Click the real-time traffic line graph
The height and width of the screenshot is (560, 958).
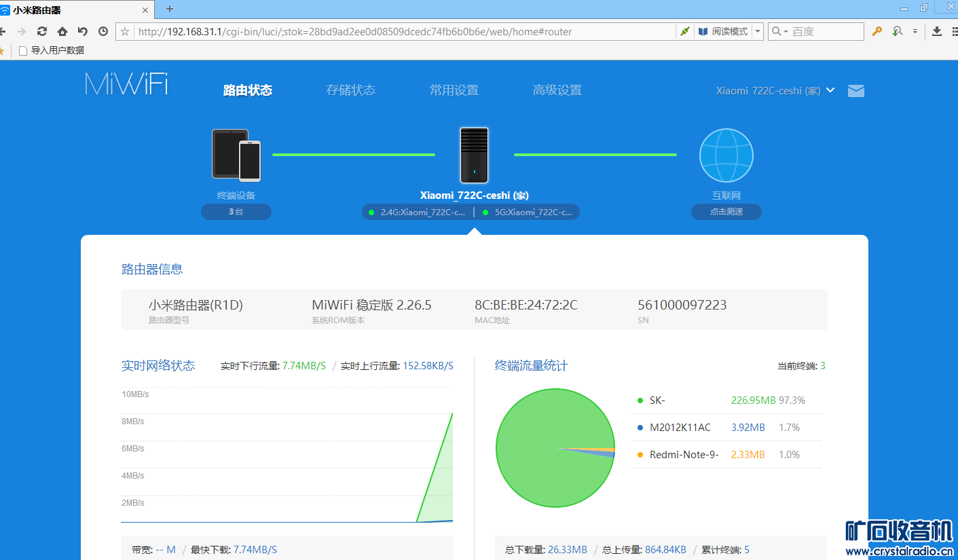287,455
